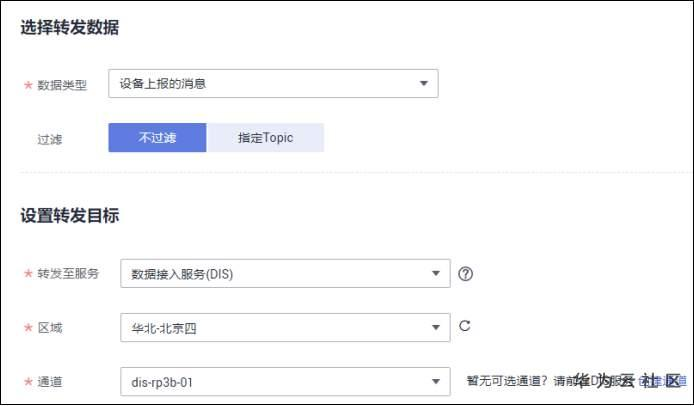Open the 转发至服务 dropdown arrow

(x=435, y=273)
